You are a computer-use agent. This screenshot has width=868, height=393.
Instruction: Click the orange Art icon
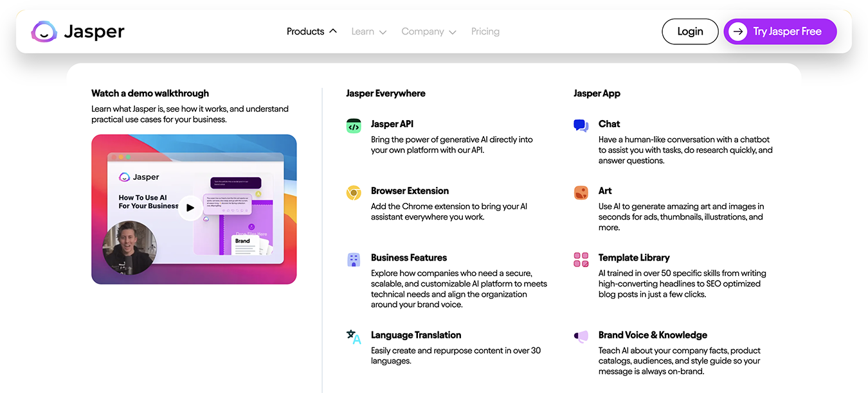pyautogui.click(x=581, y=193)
